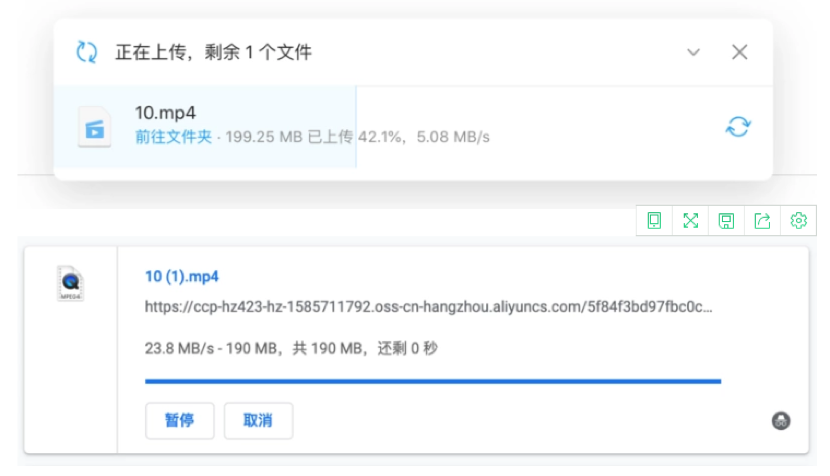Click the 10.mp4 upload progress area

[413, 127]
